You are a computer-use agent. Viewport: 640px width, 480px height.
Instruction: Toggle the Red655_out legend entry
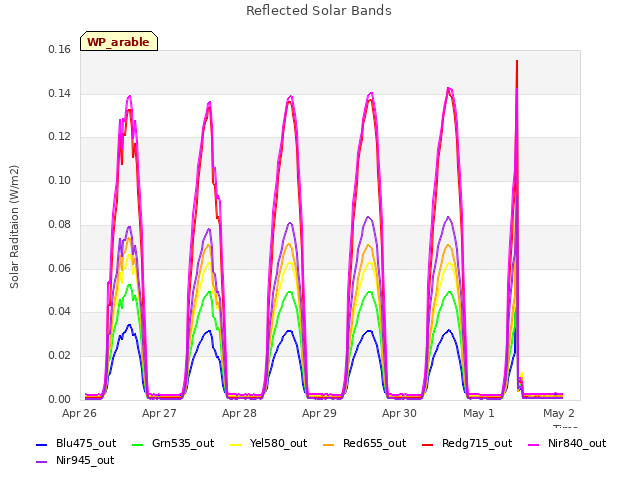point(364,443)
